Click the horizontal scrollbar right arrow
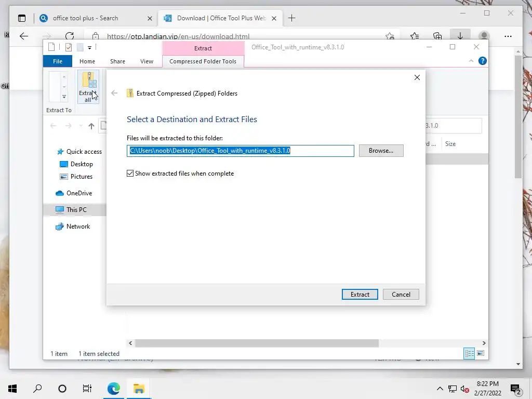 [x=484, y=343]
